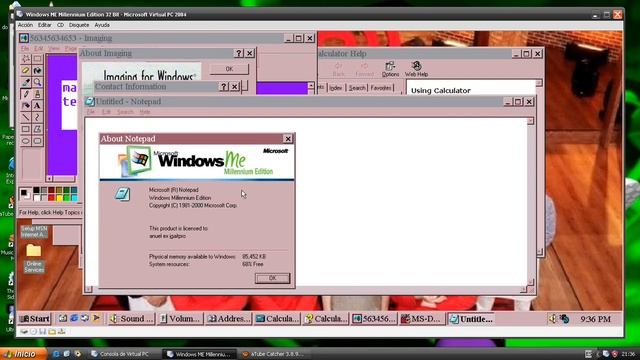Pick the yellow color swatch in Imaging palette
This screenshot has width=640, height=360.
[x=59, y=198]
